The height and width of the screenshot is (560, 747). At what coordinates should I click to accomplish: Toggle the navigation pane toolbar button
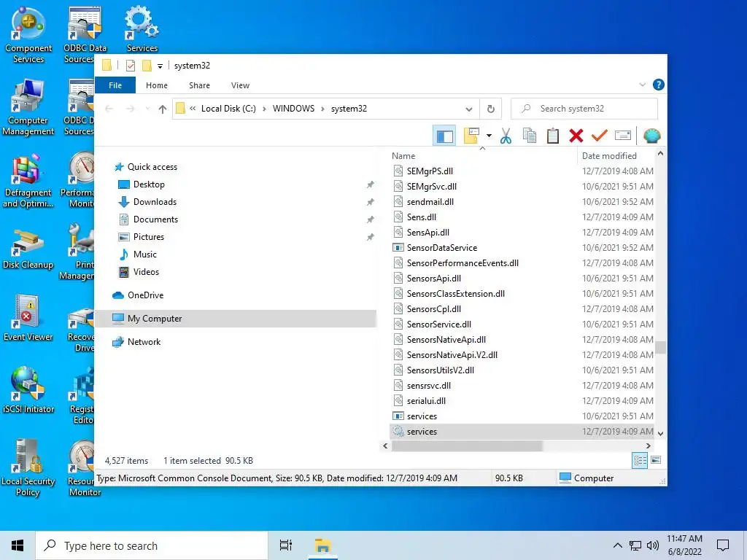(x=444, y=136)
